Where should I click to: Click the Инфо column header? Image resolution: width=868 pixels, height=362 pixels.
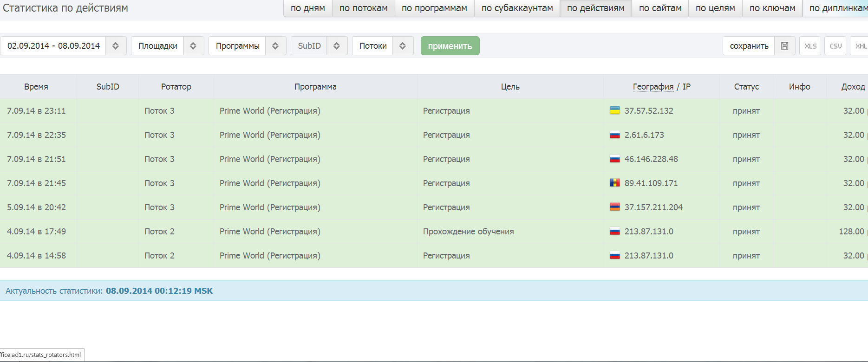click(799, 87)
